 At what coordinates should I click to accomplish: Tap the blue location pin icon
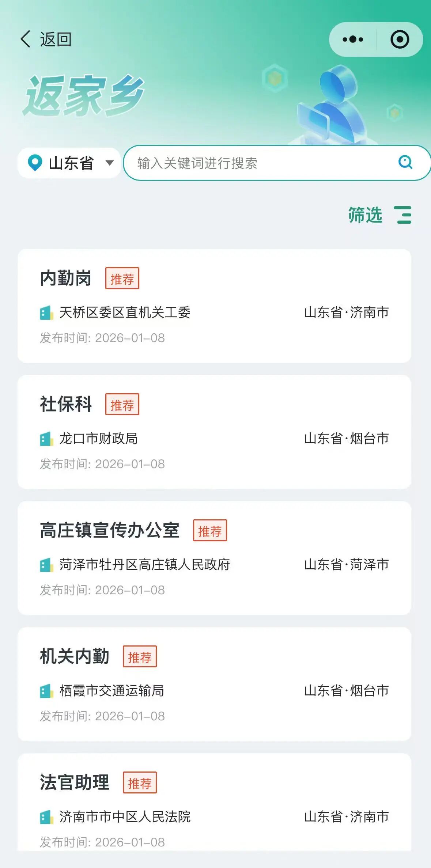(x=35, y=163)
